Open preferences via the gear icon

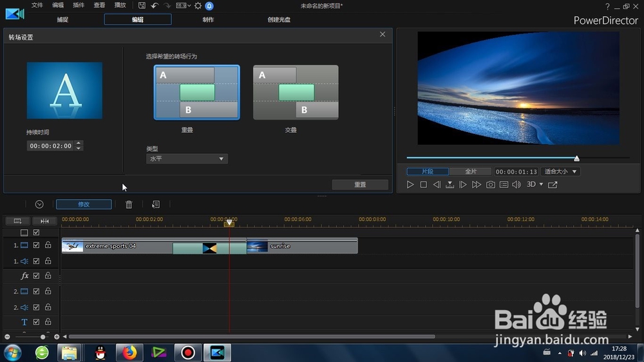[198, 6]
